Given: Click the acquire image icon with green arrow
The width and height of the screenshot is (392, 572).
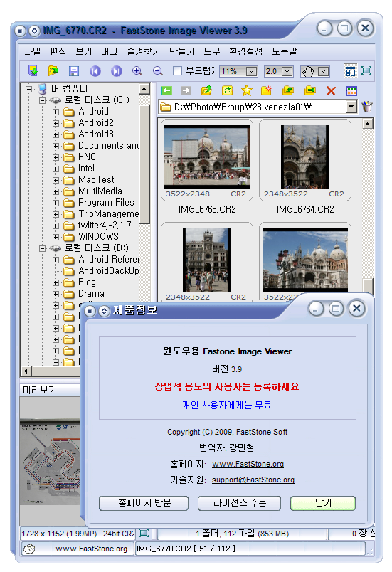Looking at the screenshot, I should pyautogui.click(x=33, y=70).
